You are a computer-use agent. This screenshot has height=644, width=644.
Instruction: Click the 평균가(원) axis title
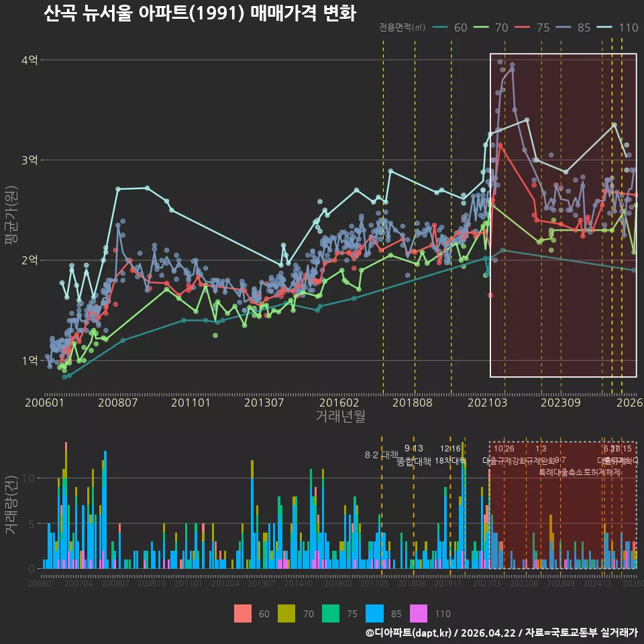point(11,215)
